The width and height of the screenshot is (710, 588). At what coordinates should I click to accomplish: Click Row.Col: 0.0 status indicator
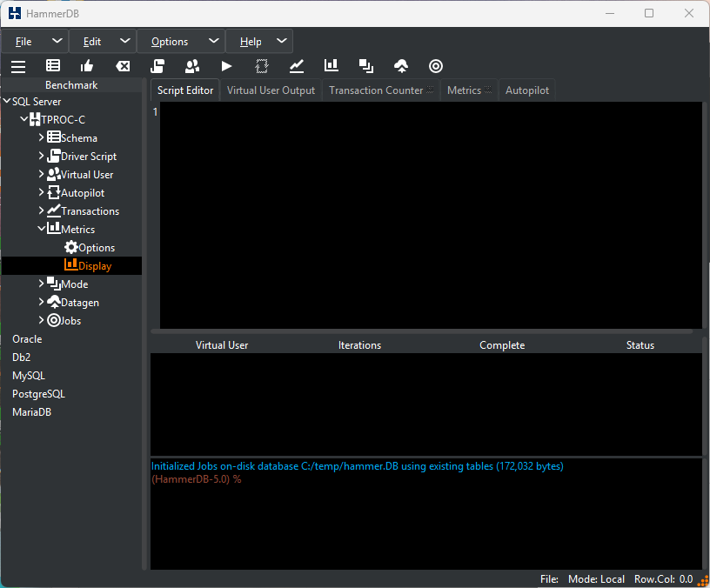coord(663,579)
